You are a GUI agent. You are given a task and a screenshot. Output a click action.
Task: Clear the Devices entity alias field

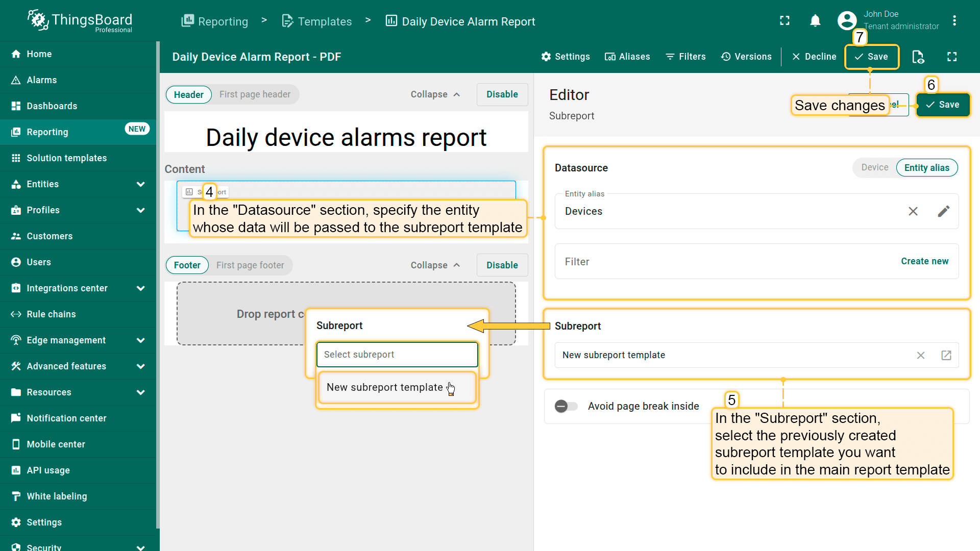(x=913, y=211)
